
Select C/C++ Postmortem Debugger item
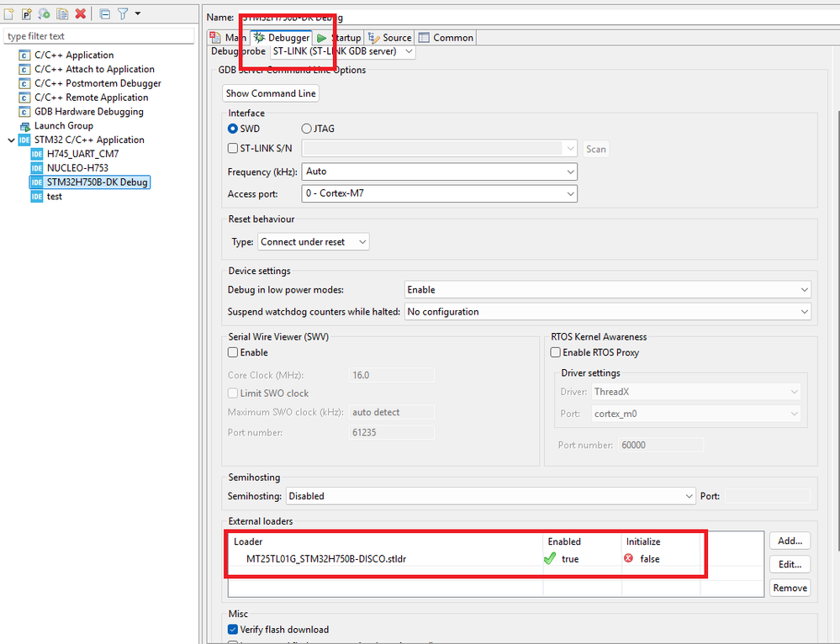pyautogui.click(x=98, y=83)
